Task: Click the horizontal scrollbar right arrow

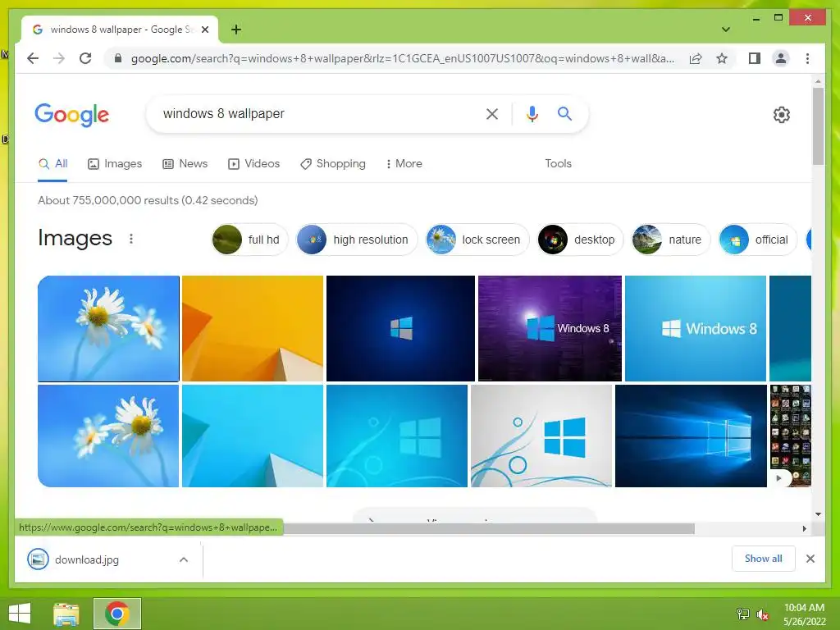Action: [804, 529]
